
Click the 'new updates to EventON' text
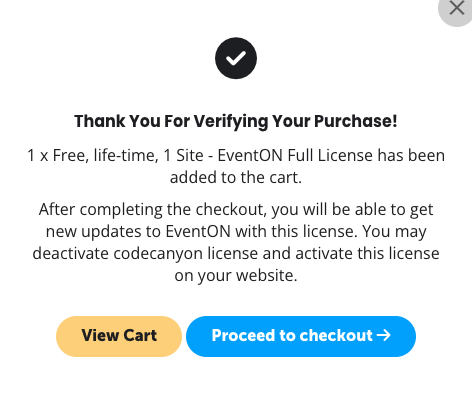point(138,232)
